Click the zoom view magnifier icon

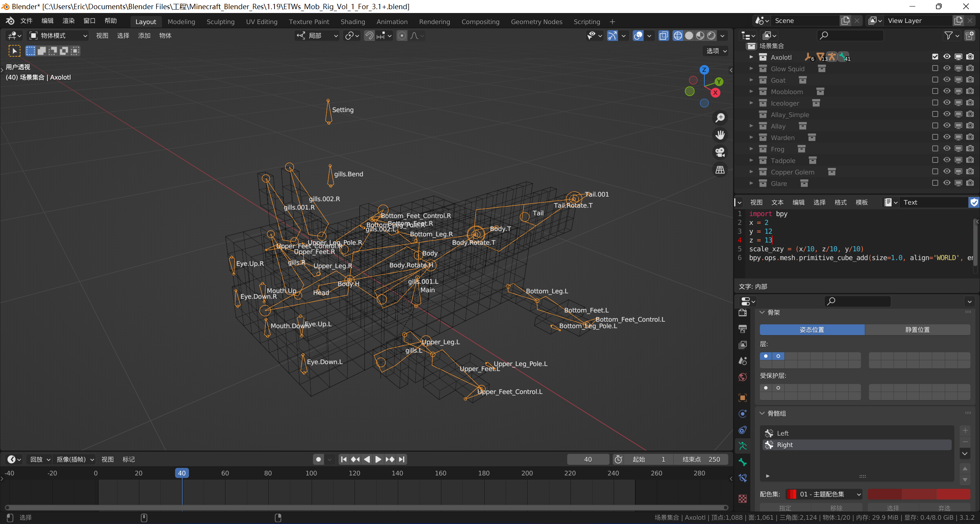pyautogui.click(x=720, y=117)
